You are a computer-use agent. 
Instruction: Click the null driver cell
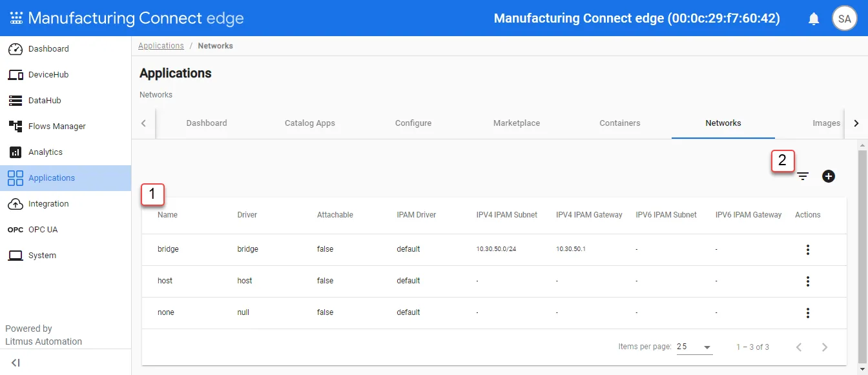243,312
